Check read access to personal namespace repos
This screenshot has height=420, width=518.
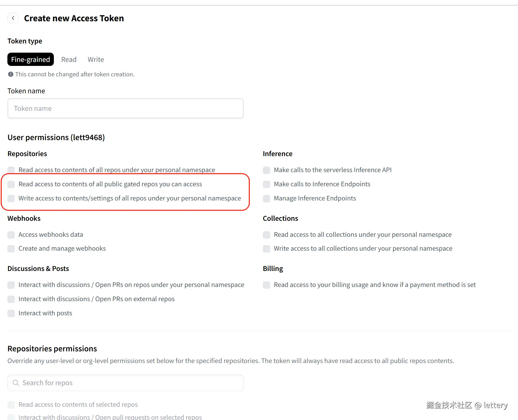click(x=11, y=170)
